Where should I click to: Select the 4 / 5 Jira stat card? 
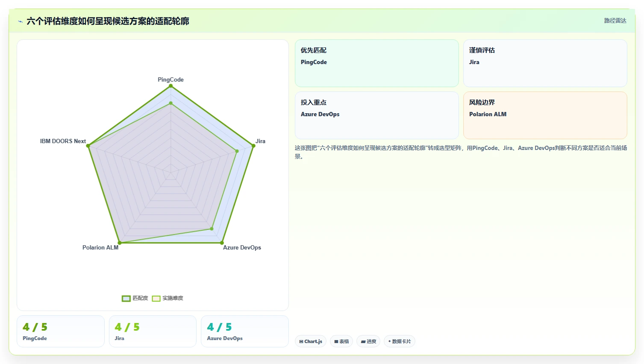click(153, 332)
